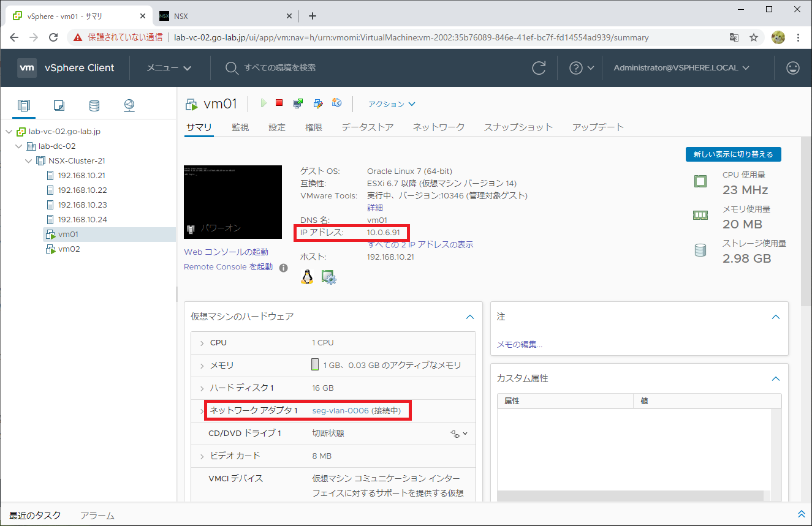The width and height of the screenshot is (812, 526).
Task: Switch to the ネットワーク tab
Action: tap(439, 127)
